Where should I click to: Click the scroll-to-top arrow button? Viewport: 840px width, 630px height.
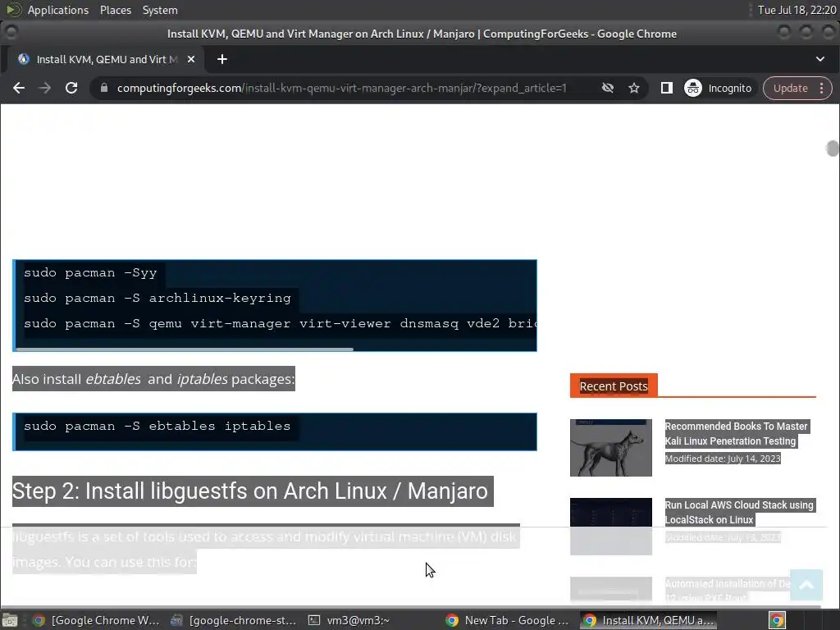pyautogui.click(x=806, y=585)
